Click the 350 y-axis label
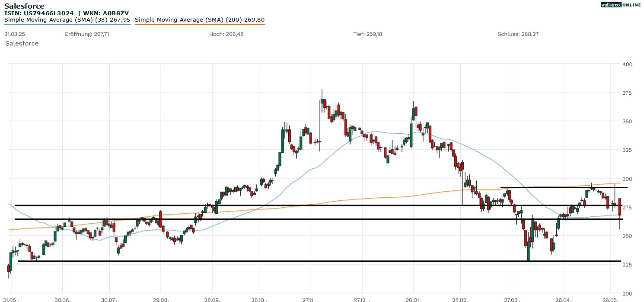The height and width of the screenshot is (302, 644). click(627, 122)
